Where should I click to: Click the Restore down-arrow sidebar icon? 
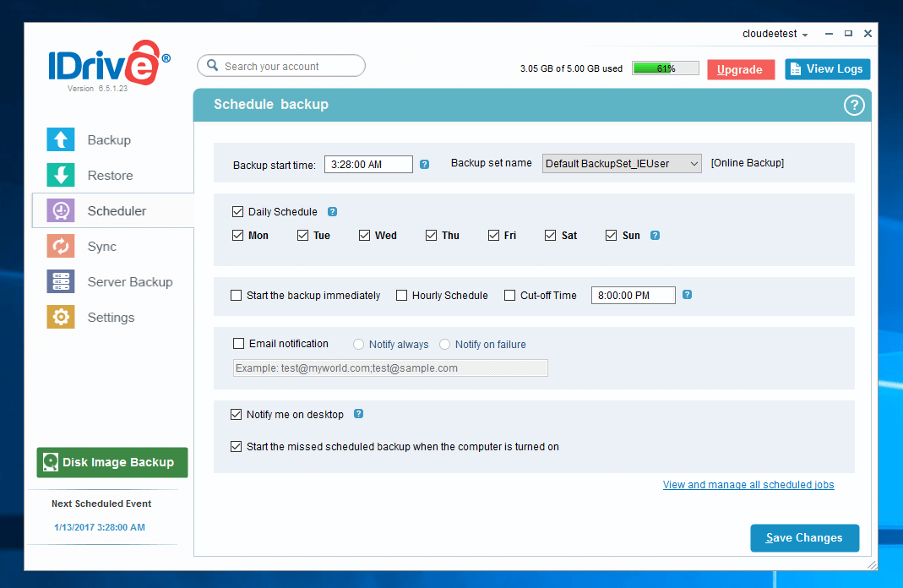(x=61, y=176)
